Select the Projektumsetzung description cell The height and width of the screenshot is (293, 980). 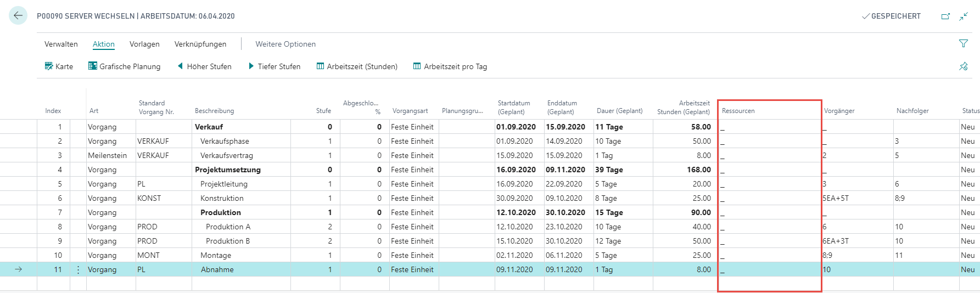tap(241, 170)
